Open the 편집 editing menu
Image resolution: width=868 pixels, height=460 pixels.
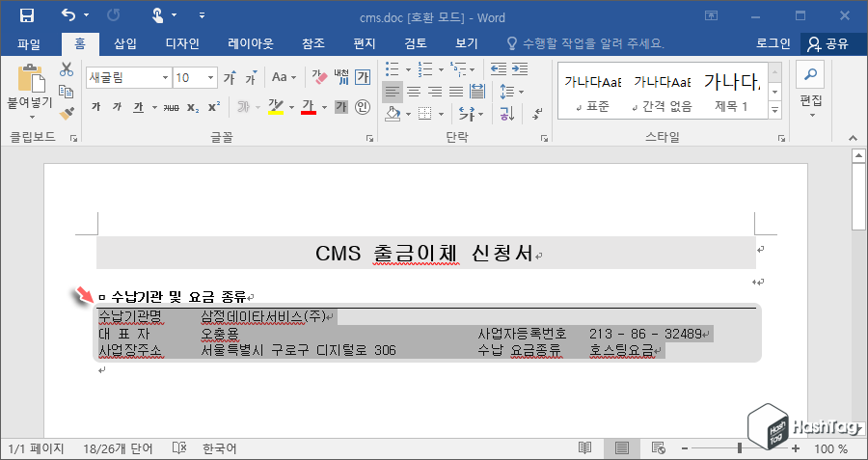(811, 91)
